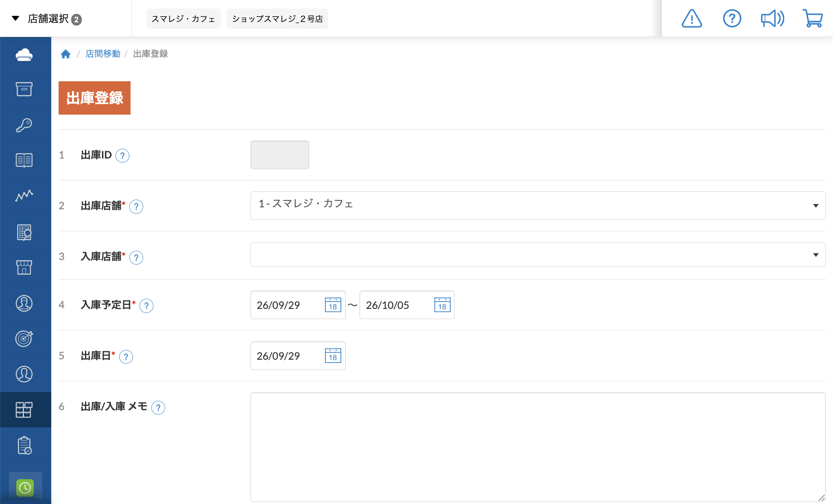Open the green clock time card icon
Viewport: 833px width, 504px height.
point(25,487)
